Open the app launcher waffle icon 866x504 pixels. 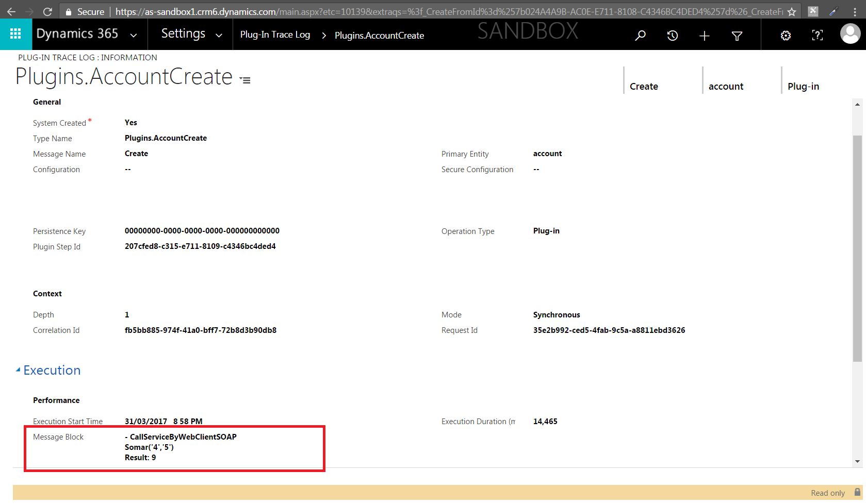15,34
